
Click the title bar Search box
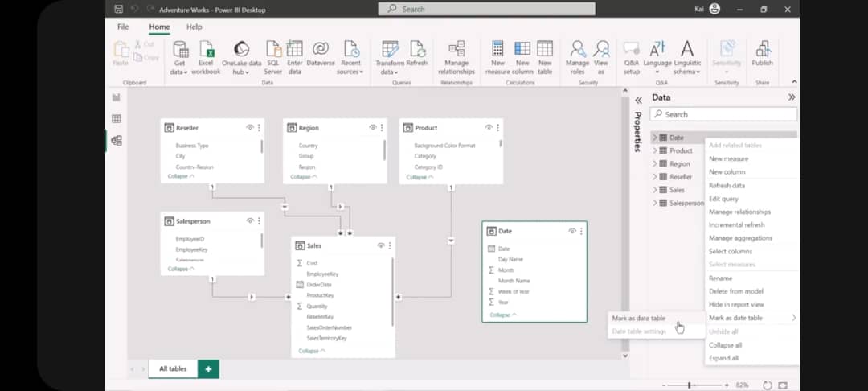[486, 9]
